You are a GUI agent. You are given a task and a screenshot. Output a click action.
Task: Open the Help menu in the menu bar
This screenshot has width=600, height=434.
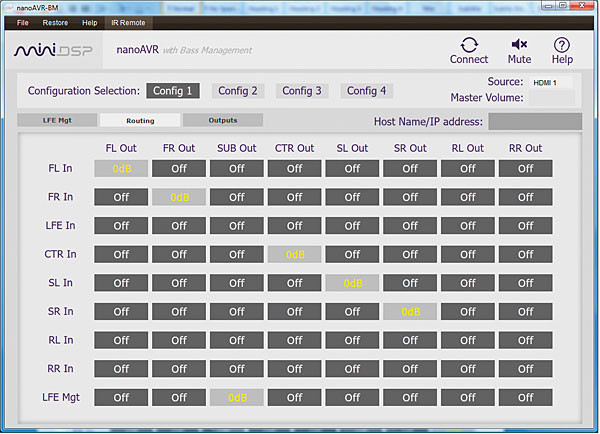pyautogui.click(x=90, y=23)
